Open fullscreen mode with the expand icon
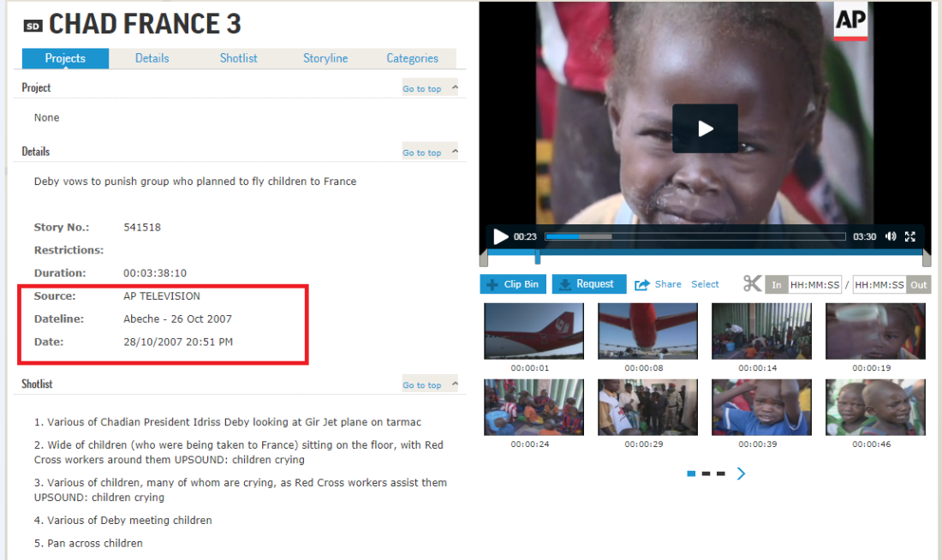Screen dimensions: 942x560 pos(910,236)
